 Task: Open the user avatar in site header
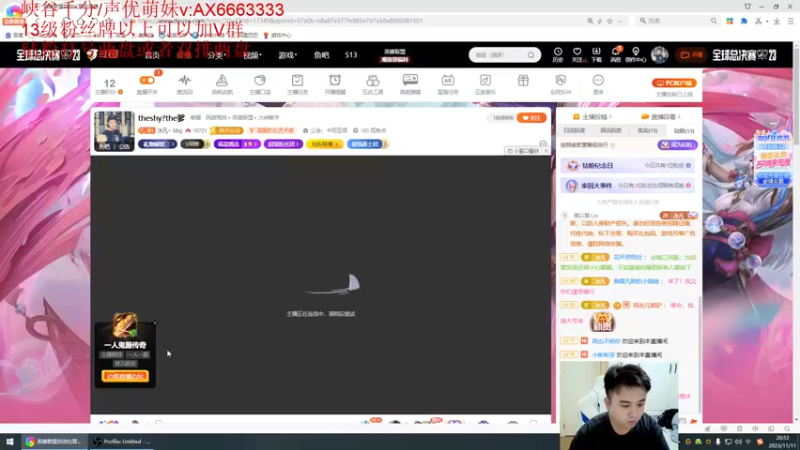pyautogui.click(x=659, y=55)
